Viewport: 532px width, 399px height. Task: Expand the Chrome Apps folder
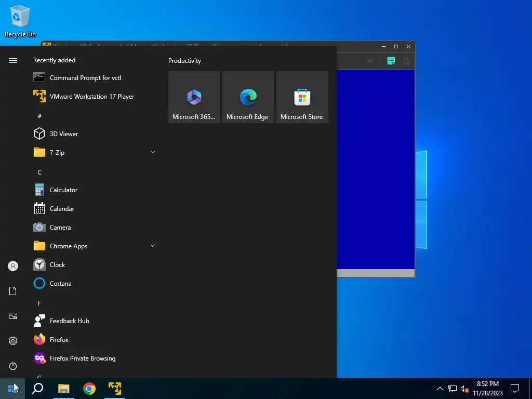(x=95, y=246)
